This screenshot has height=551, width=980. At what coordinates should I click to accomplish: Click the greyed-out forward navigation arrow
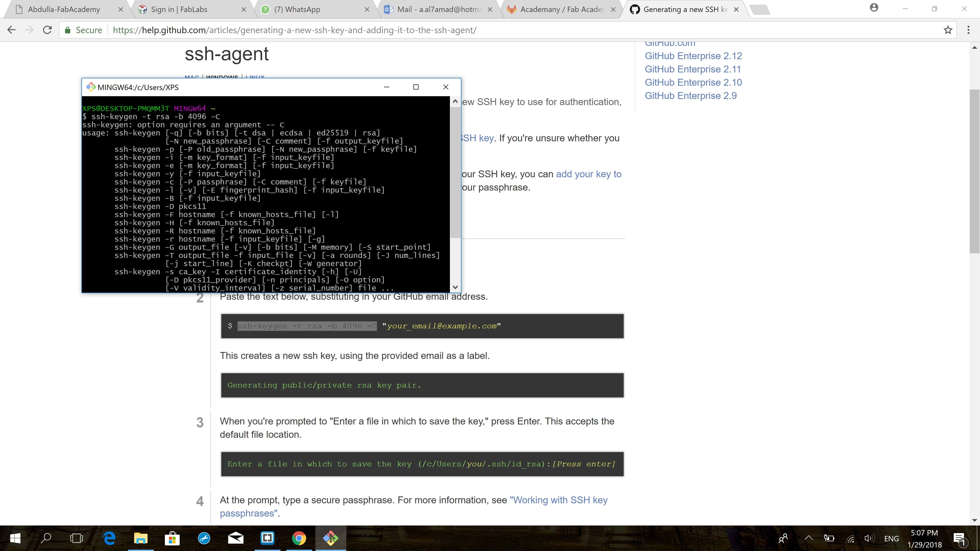click(x=29, y=30)
